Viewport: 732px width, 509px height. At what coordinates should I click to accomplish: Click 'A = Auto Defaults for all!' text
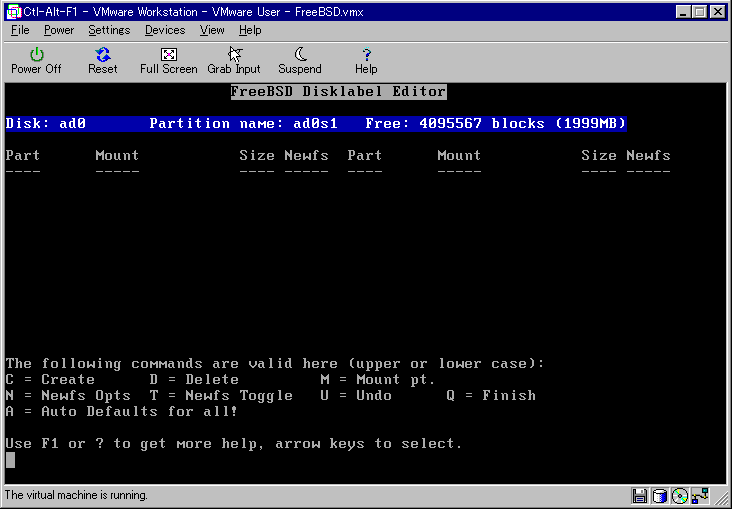point(121,411)
